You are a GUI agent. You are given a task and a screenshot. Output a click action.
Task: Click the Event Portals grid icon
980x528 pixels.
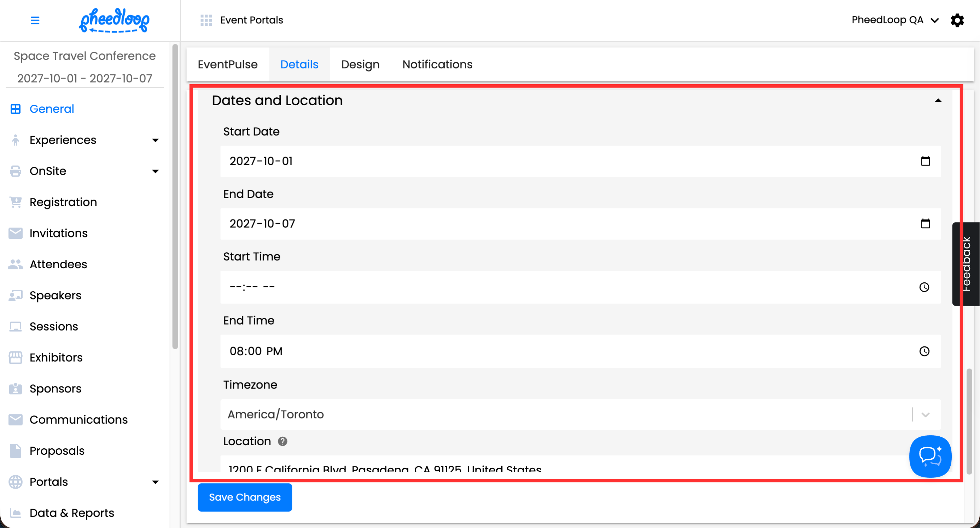pos(206,20)
